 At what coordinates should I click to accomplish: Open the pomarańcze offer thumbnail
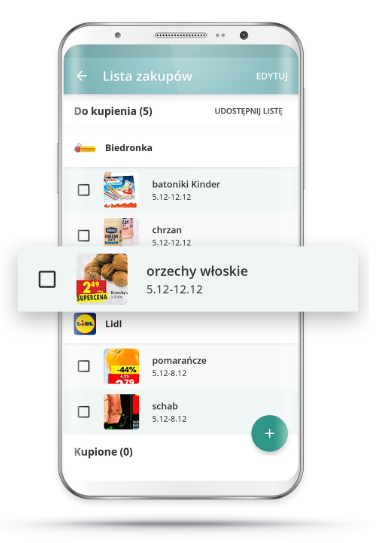(x=121, y=366)
